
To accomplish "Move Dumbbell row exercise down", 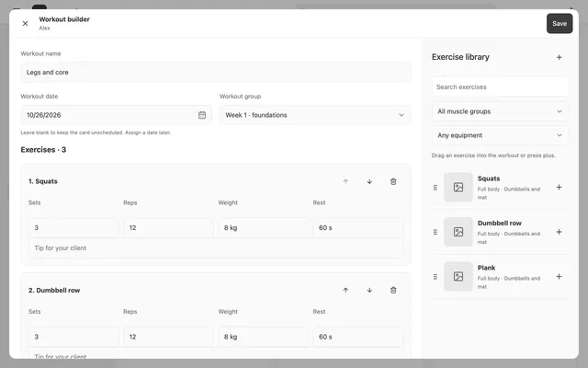I will coord(369,290).
